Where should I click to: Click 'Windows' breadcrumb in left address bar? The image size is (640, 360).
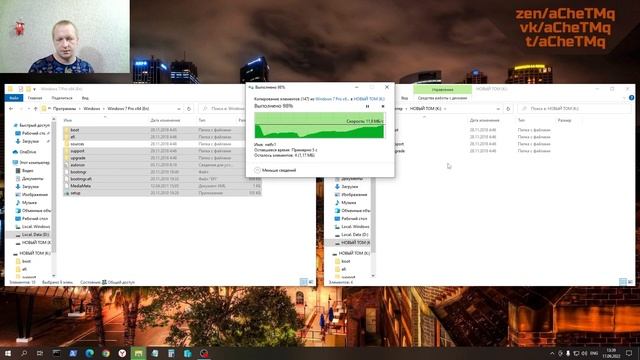92,109
